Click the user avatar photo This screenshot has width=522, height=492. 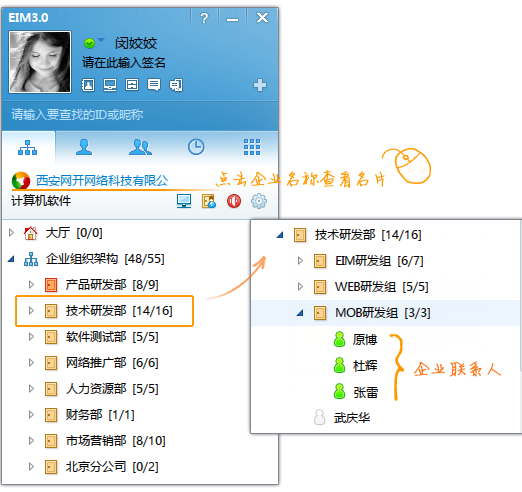click(40, 62)
